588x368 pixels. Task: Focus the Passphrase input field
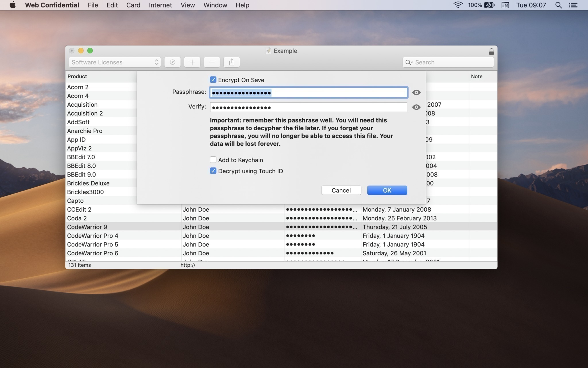click(309, 92)
